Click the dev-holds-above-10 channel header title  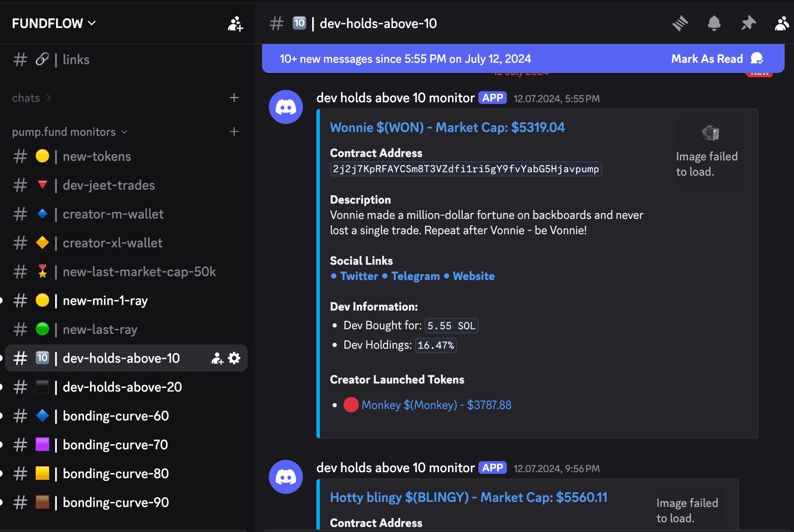click(x=378, y=23)
